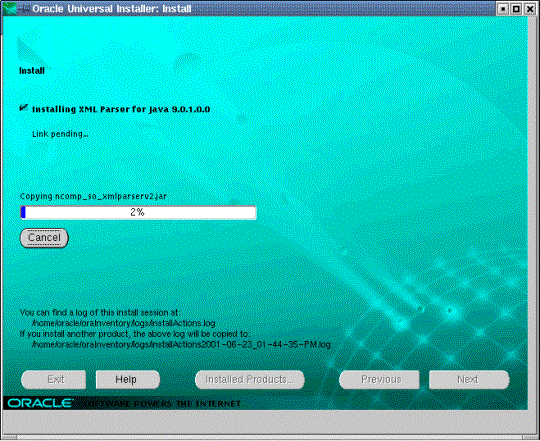540x441 pixels.
Task: Click the window title bar text
Action: [112, 9]
